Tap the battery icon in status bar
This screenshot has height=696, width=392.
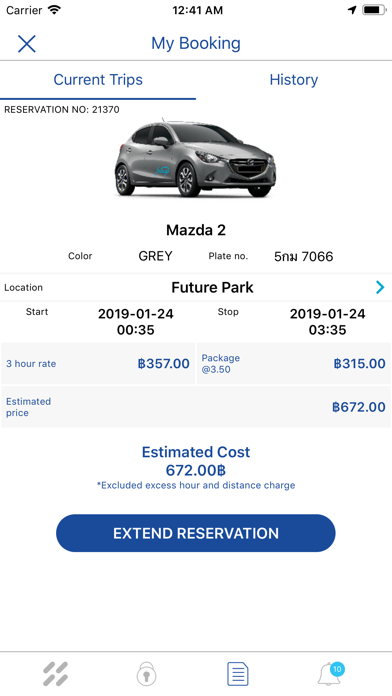click(374, 10)
